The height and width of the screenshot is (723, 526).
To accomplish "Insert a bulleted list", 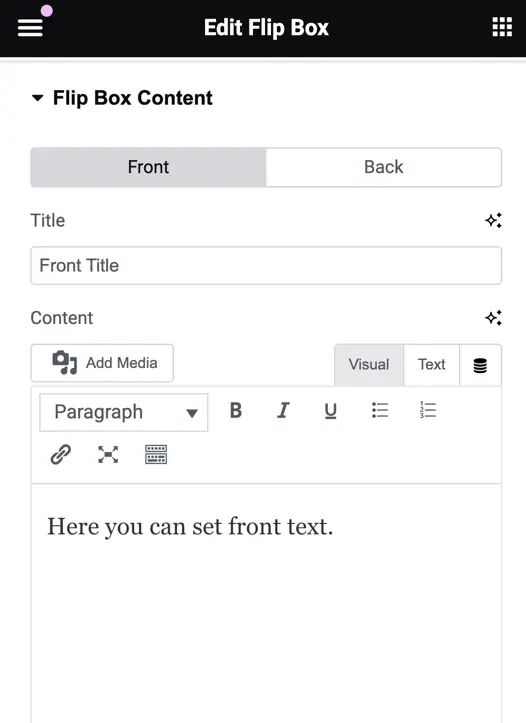I will [380, 410].
